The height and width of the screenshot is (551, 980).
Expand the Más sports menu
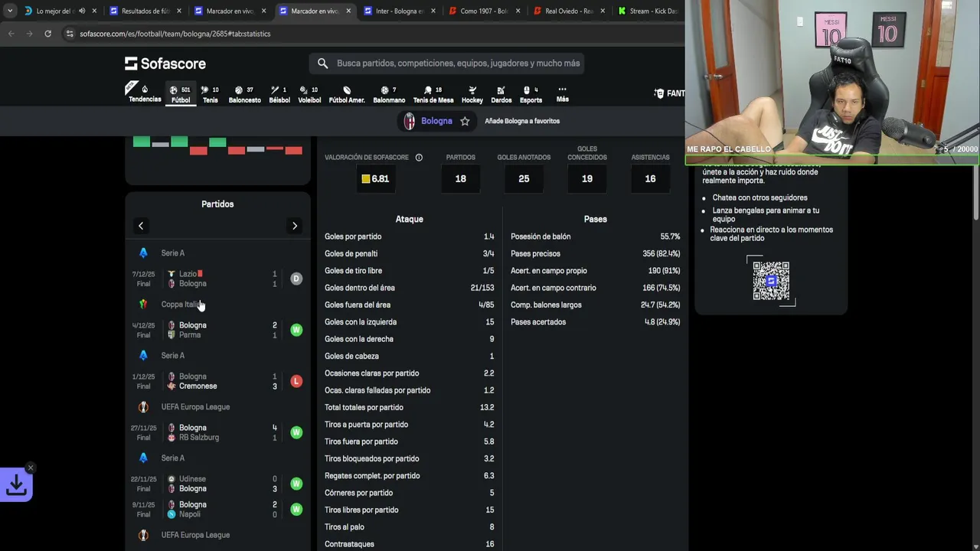pyautogui.click(x=562, y=93)
